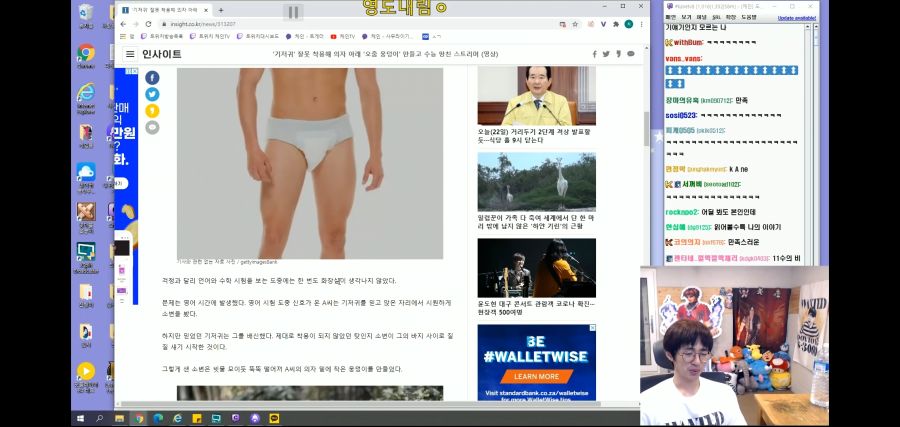Click the sosi0523 username in chat
Viewport: 900px width, 427px height.
point(681,115)
